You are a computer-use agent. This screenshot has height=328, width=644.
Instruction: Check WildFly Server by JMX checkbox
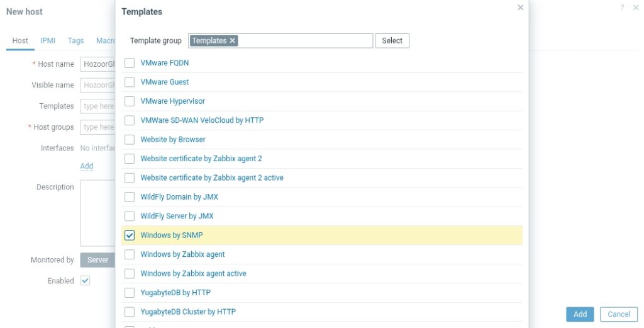[130, 216]
